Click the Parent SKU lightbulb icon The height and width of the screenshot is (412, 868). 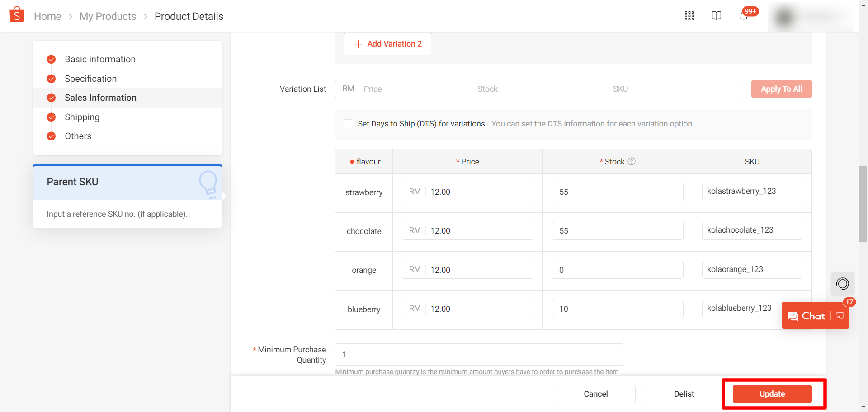[x=208, y=183]
